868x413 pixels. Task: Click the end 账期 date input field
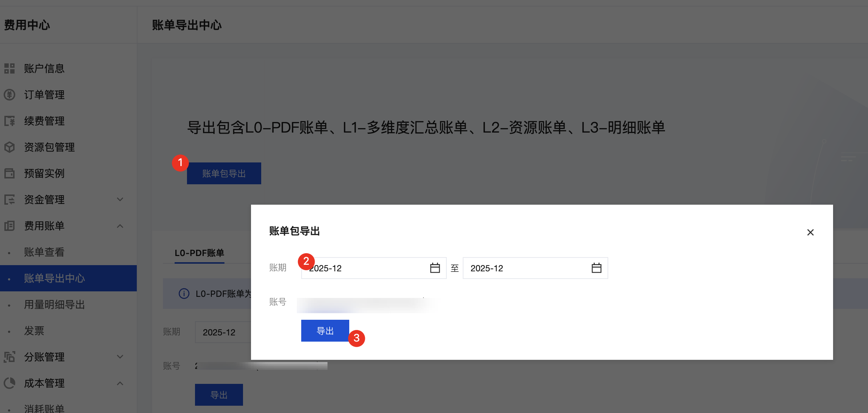point(524,268)
